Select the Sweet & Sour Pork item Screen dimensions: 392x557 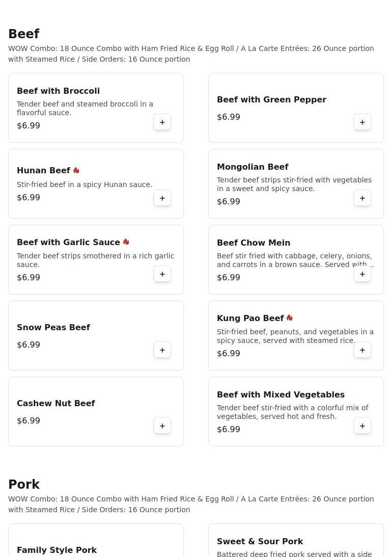point(260,542)
